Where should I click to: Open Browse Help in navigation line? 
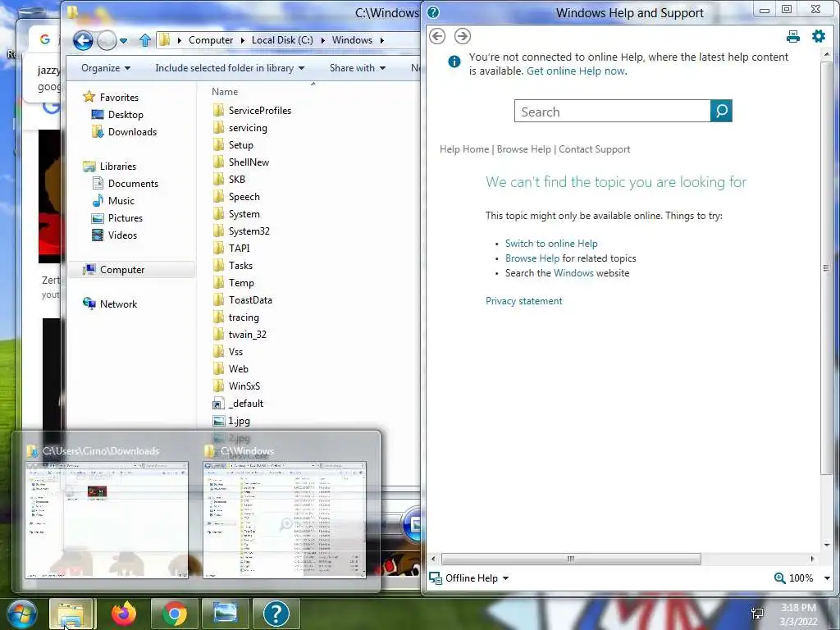[524, 149]
